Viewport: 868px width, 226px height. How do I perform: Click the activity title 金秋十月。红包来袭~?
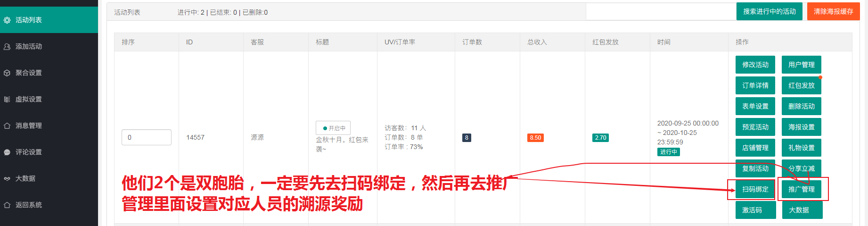pyautogui.click(x=342, y=144)
